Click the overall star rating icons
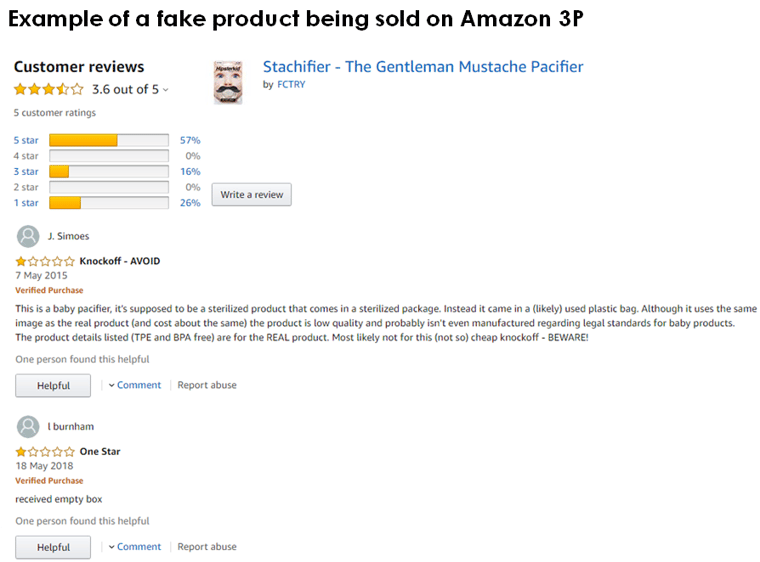The height and width of the screenshot is (562, 760). (48, 89)
